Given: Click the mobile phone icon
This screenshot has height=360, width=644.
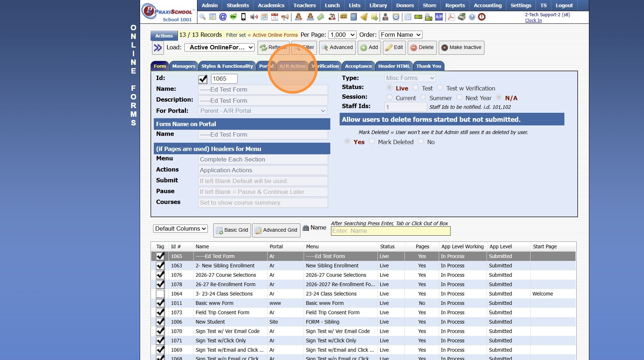Looking at the screenshot, I should pos(243,17).
